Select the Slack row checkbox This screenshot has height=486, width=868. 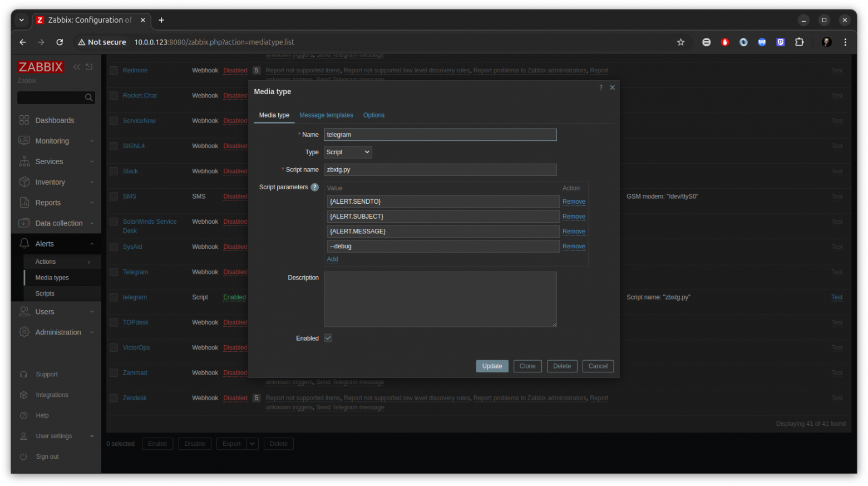tap(113, 171)
